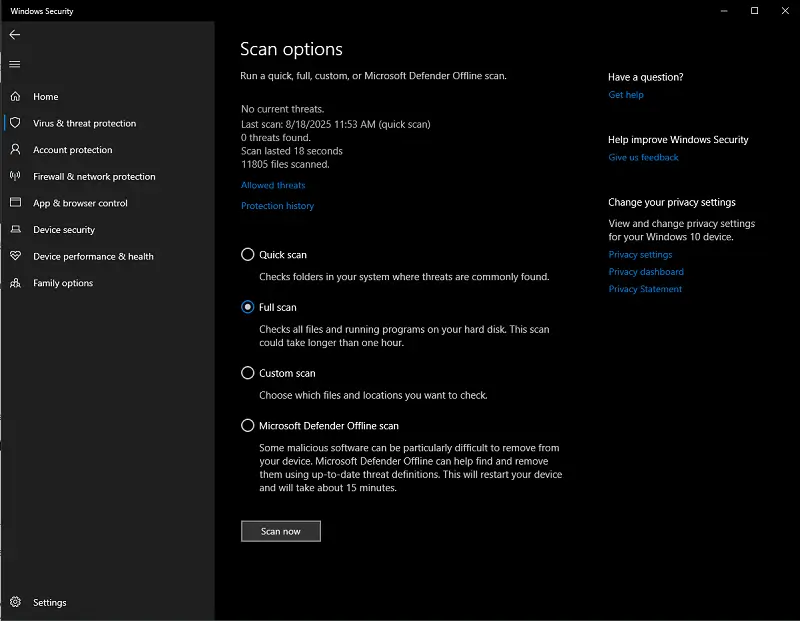Choose the Custom scan radio option

tap(248, 373)
